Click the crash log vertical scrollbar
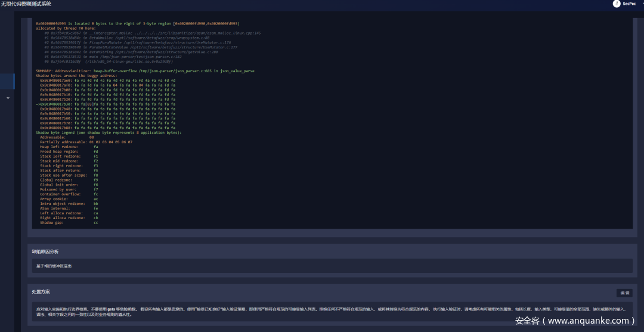Image resolution: width=644 pixels, height=332 pixels. [634, 119]
